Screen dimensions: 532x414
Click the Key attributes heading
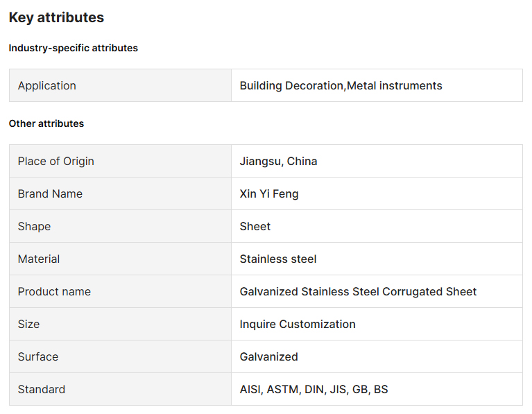56,18
